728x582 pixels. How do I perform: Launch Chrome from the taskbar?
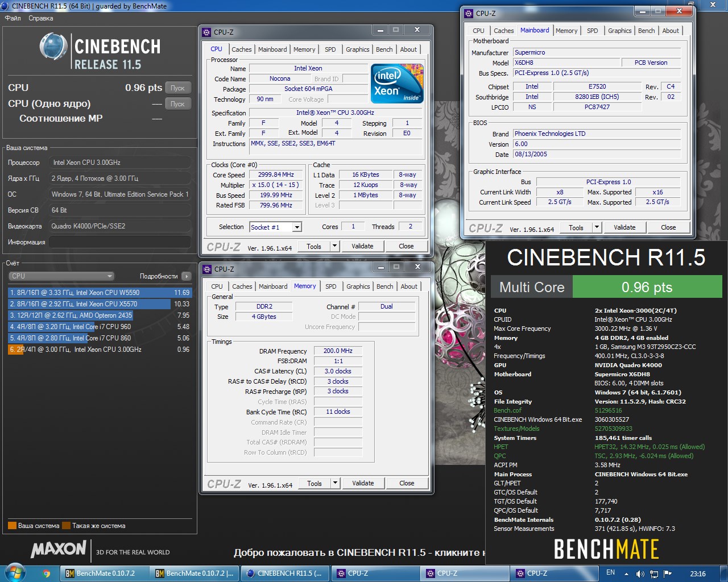click(x=47, y=573)
